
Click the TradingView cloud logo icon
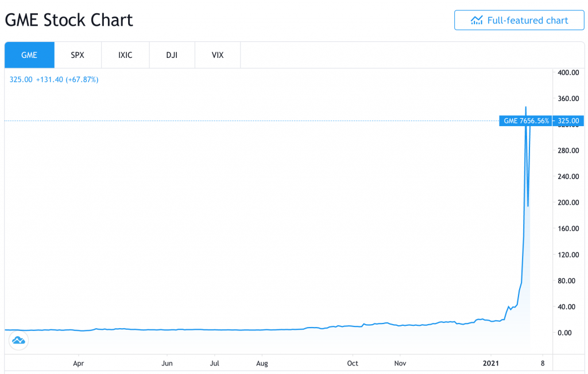[18, 341]
